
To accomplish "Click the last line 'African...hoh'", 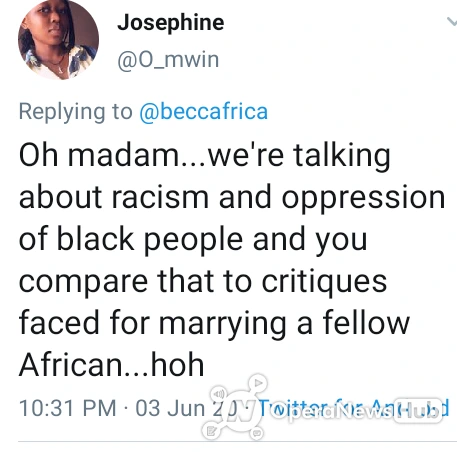I will click(x=112, y=365).
